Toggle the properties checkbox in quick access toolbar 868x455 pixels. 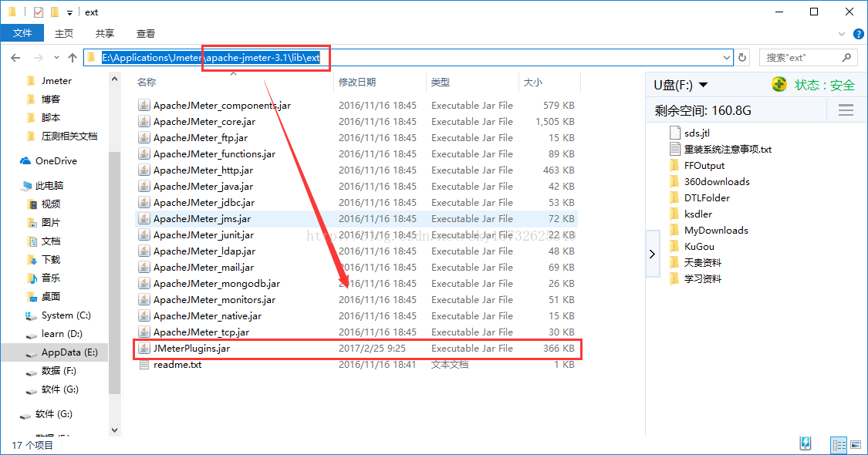pos(39,12)
